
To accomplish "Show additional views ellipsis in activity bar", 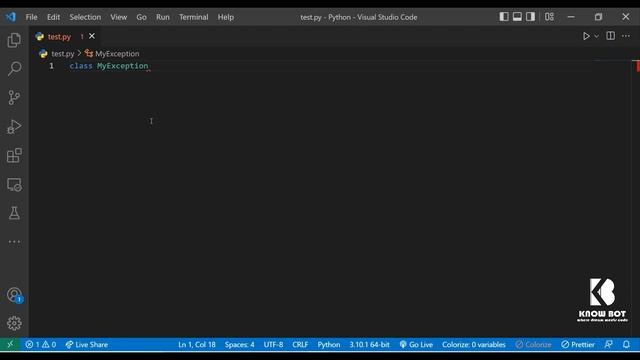I will (x=14, y=242).
